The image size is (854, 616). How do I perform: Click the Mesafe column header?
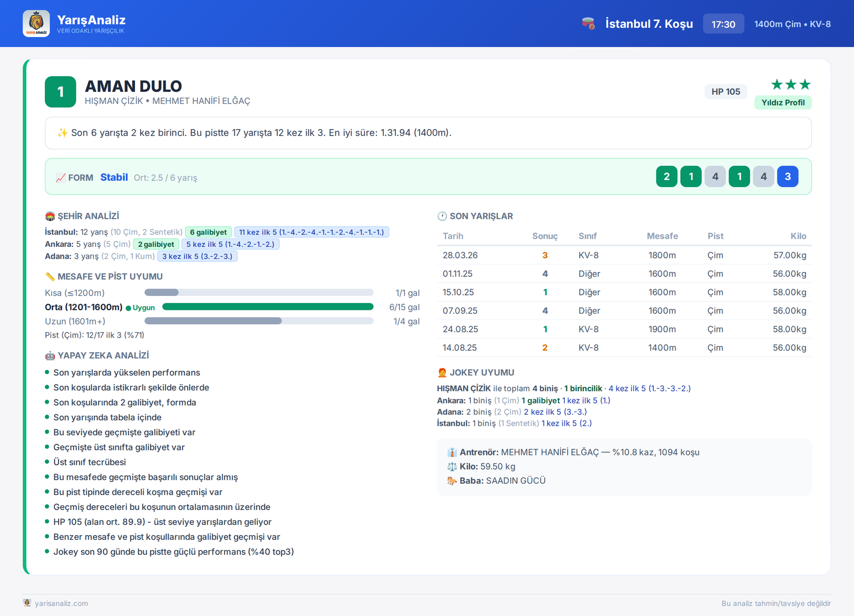point(662,236)
